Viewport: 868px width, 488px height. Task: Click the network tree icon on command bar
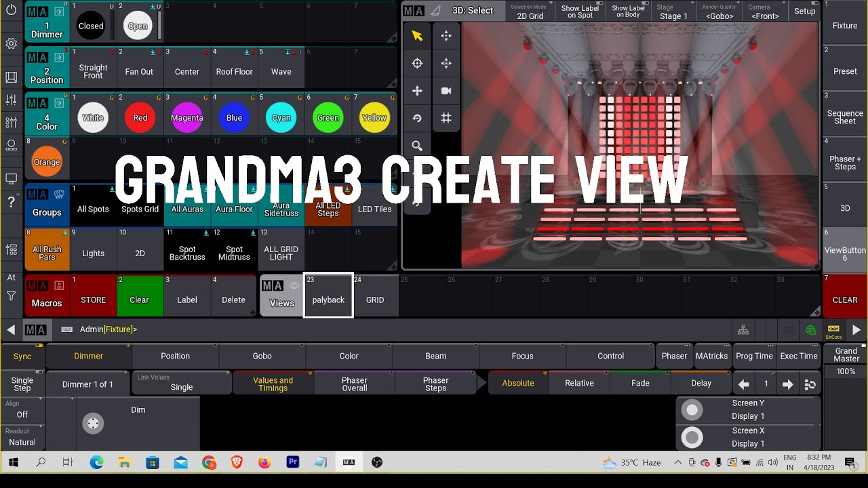click(743, 330)
